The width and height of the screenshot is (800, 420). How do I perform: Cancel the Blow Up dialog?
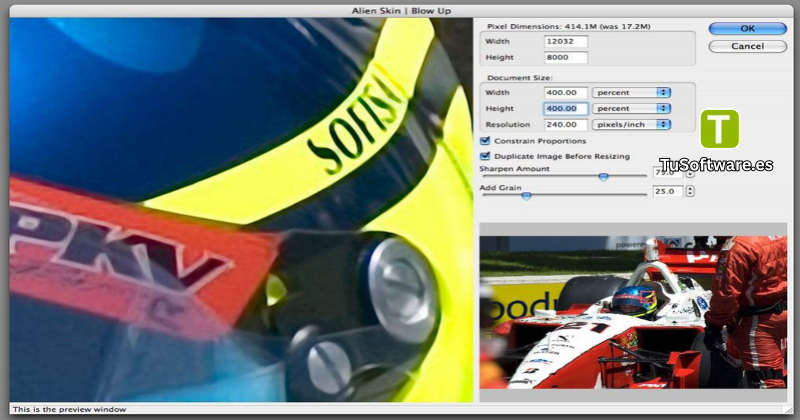(x=747, y=46)
